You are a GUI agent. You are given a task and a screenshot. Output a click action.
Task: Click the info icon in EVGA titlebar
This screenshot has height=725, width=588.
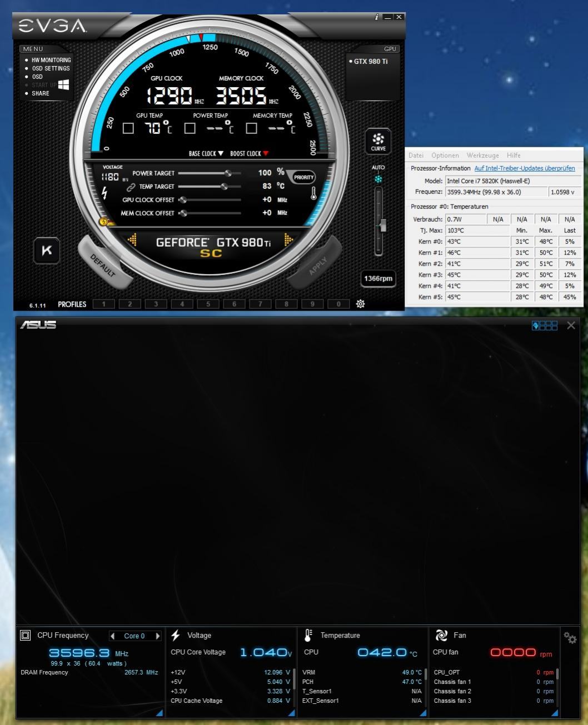(x=377, y=17)
